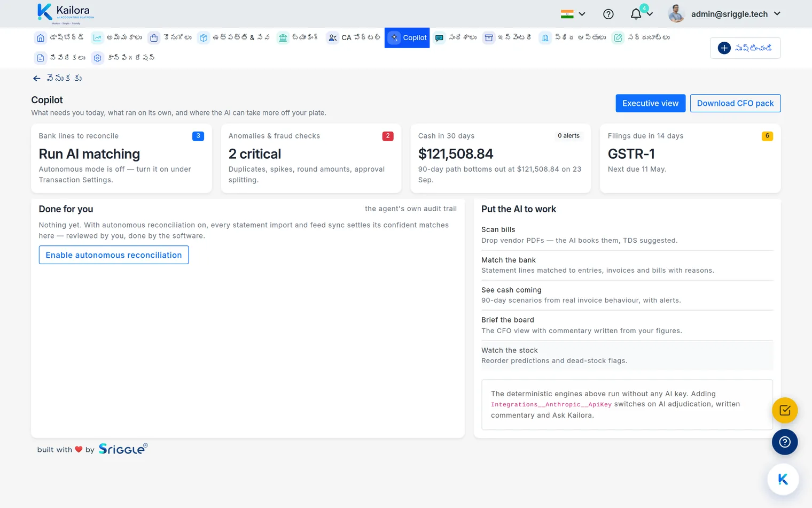Click Download CFO pack

[735, 103]
